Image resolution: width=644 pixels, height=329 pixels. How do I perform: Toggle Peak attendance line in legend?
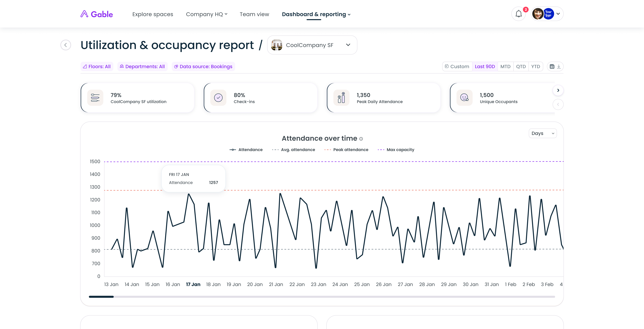(x=346, y=150)
